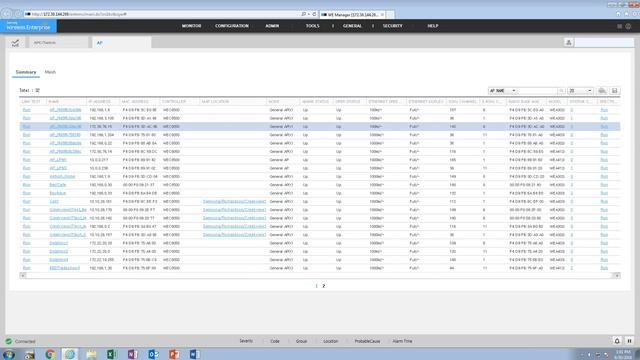Open Google Chrome from the taskbar
Screen dimensions: 640x360
click(x=50, y=354)
